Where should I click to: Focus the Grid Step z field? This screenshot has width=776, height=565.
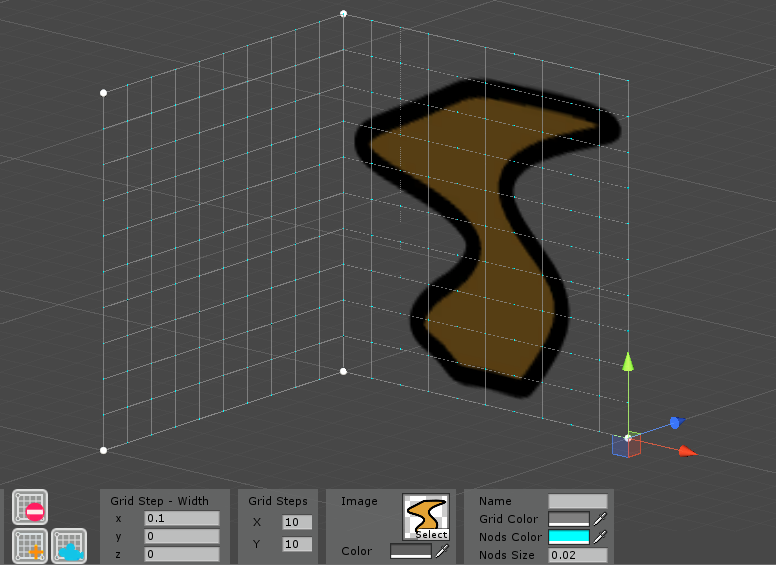[x=182, y=554]
